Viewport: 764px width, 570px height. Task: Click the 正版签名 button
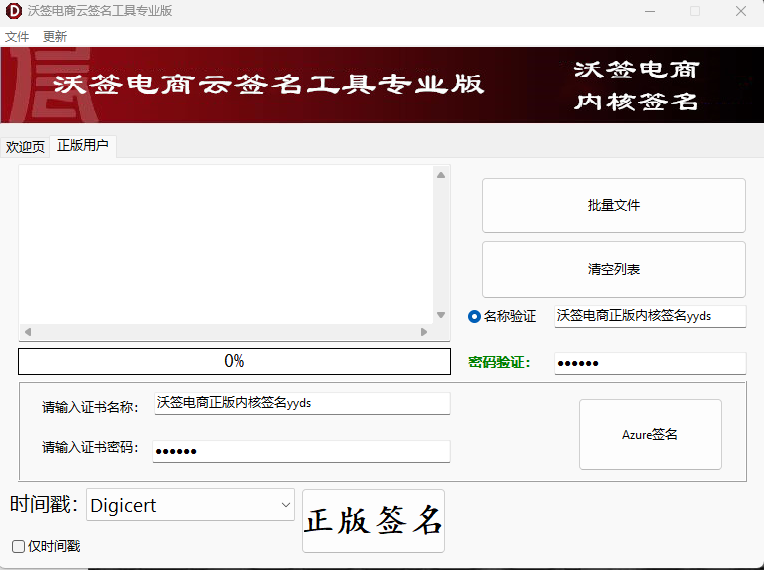click(373, 521)
